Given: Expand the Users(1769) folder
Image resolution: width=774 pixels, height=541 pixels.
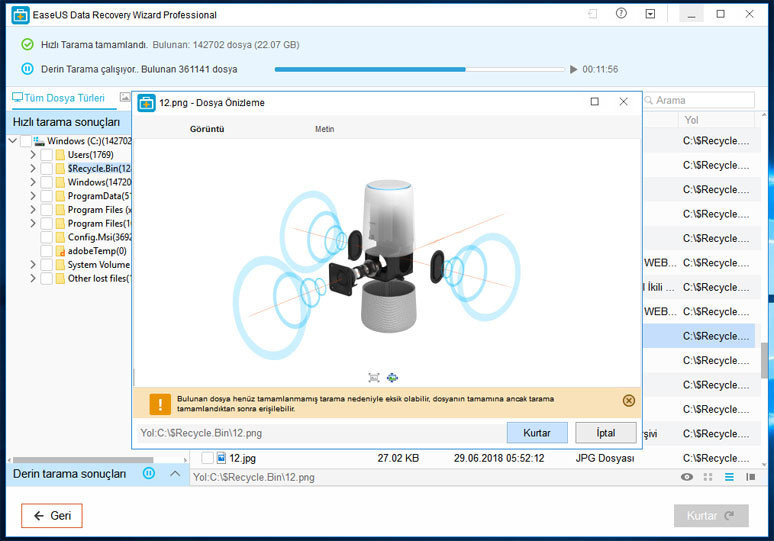Looking at the screenshot, I should click(33, 155).
